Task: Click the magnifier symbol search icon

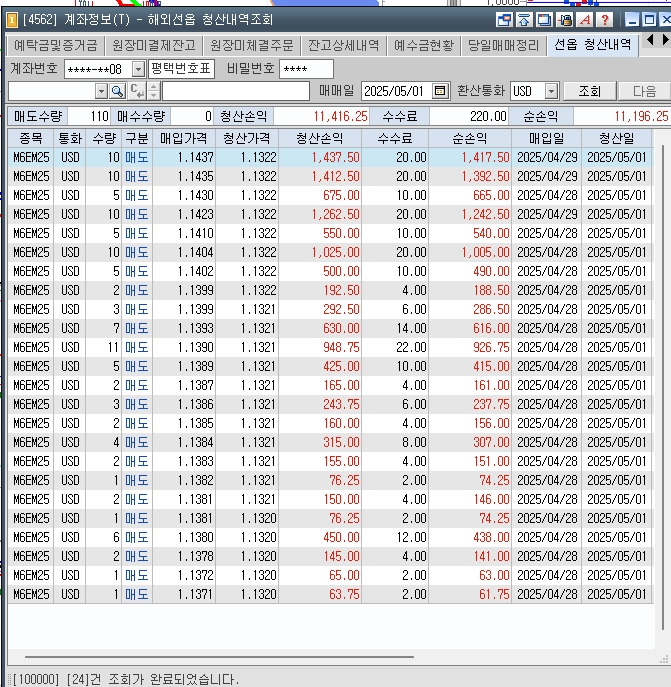Action: [x=117, y=91]
